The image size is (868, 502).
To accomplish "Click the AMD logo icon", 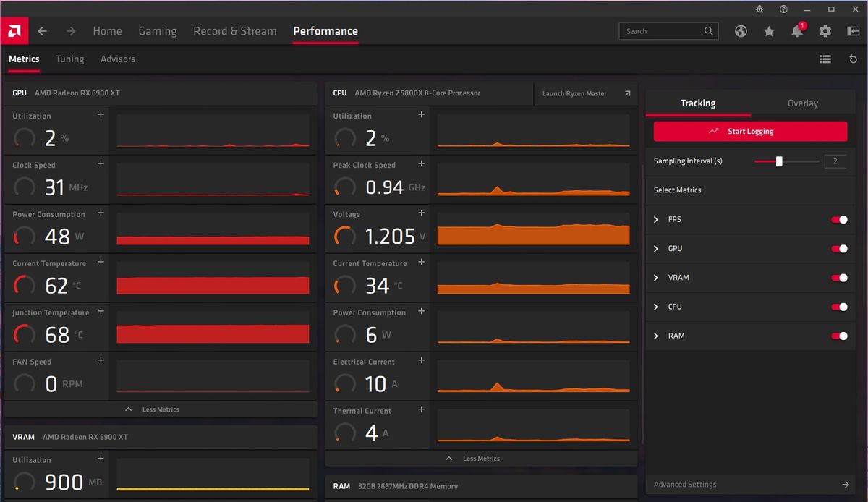I will (14, 30).
